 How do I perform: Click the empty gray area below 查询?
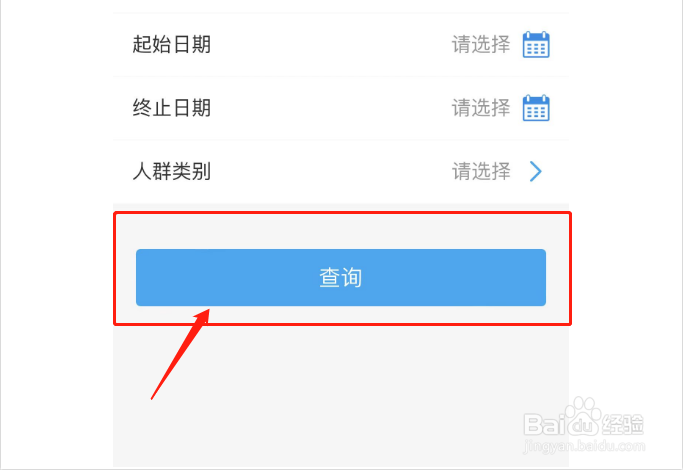click(x=341, y=396)
